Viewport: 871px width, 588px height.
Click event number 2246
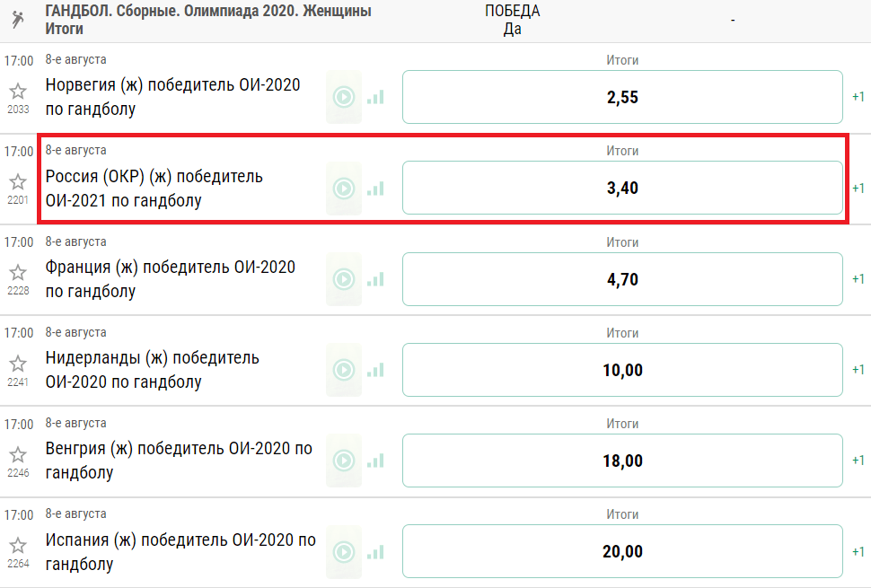[18, 473]
